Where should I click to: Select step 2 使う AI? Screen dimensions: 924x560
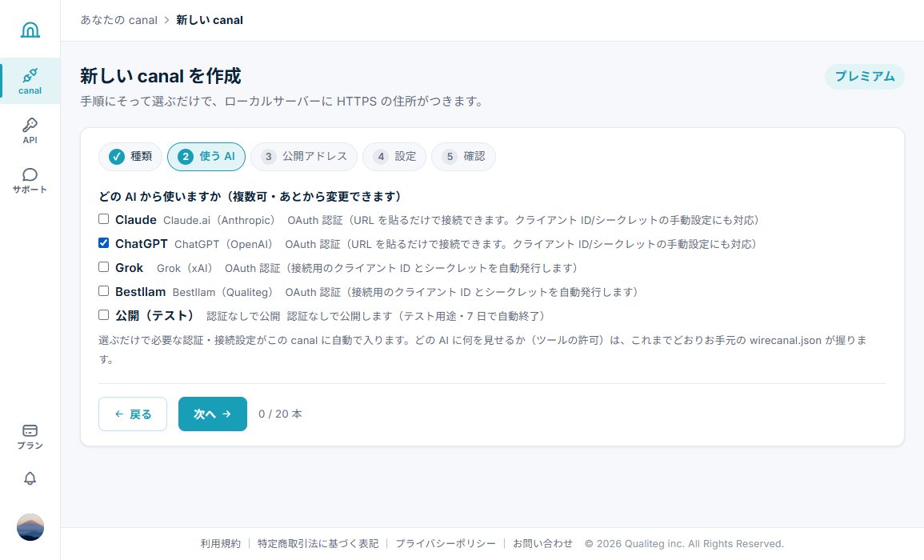[x=206, y=156]
